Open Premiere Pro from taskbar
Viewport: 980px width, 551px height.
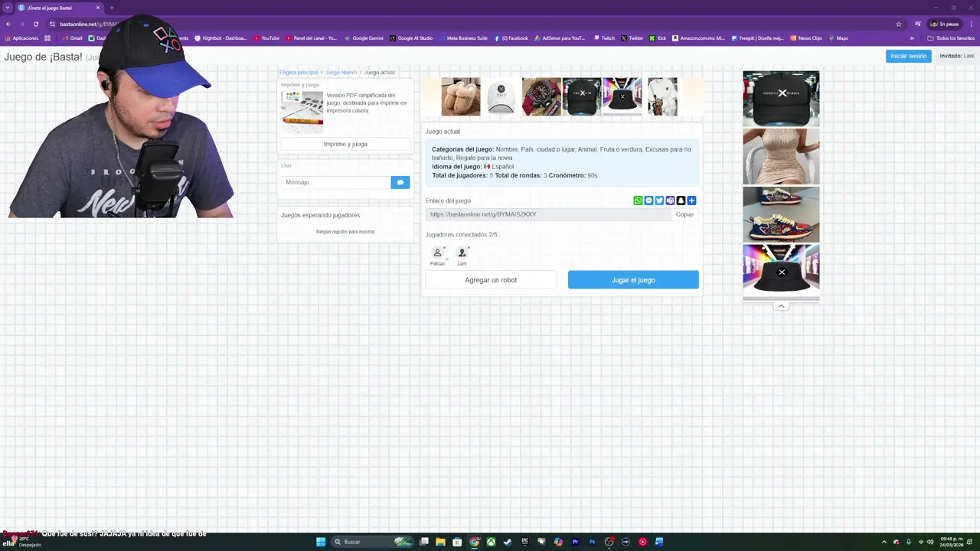pos(575,542)
